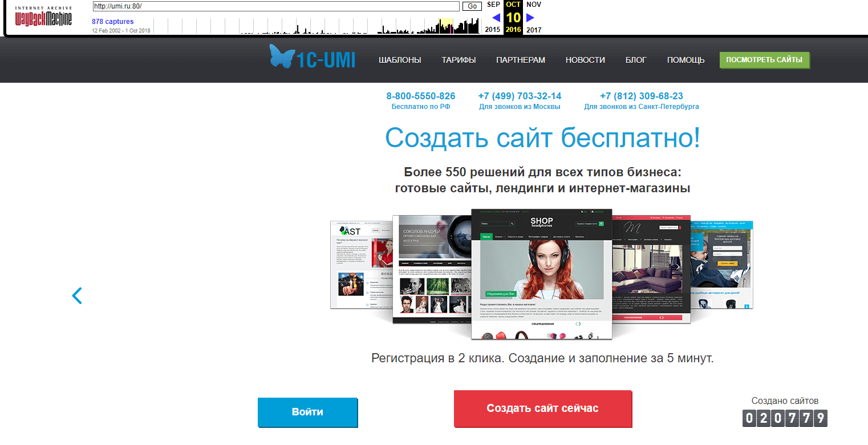Click the AST site template thumbnail
Viewport: 868px width, 445px height.
[361, 265]
